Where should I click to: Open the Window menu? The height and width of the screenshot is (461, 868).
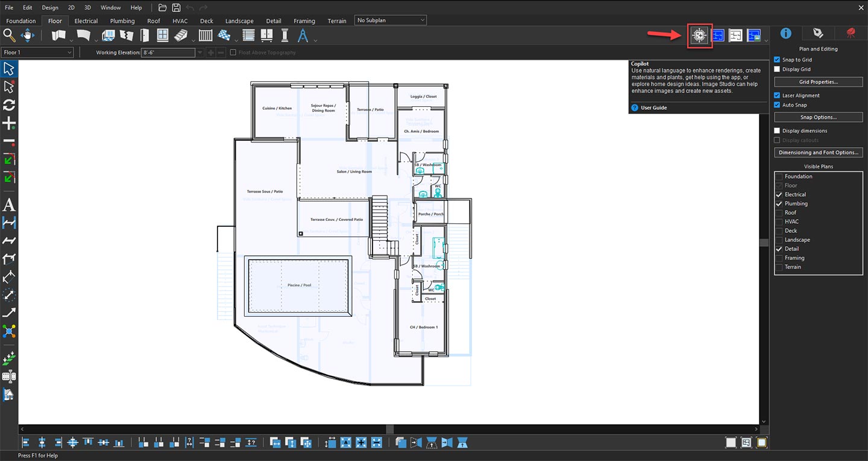pos(110,8)
